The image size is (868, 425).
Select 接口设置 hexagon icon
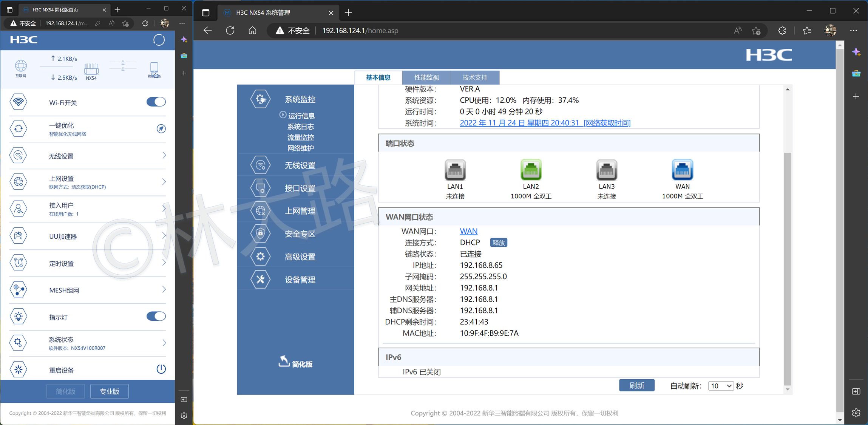coord(260,188)
